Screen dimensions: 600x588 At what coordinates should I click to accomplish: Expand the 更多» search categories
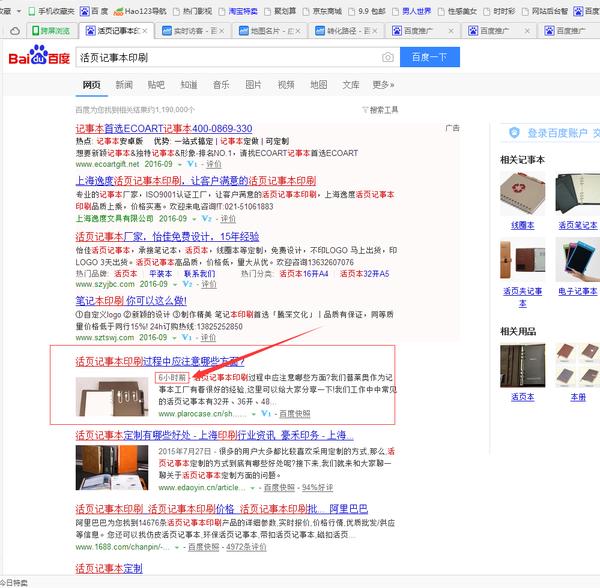(383, 85)
